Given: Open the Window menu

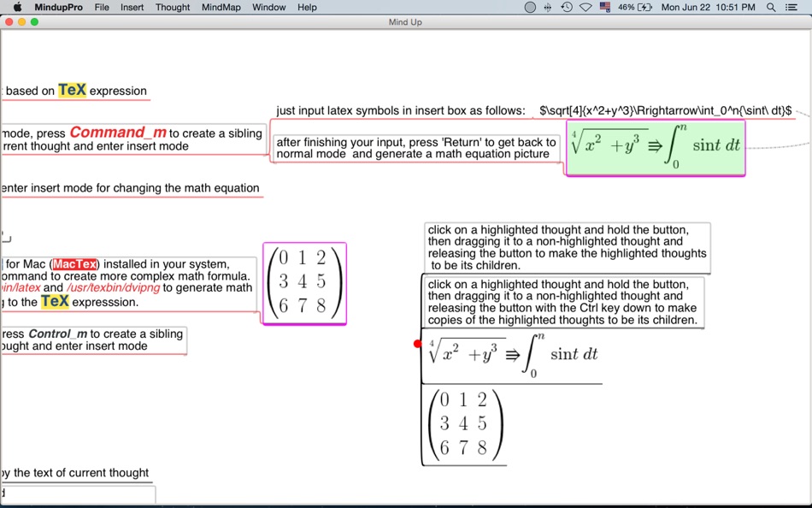Looking at the screenshot, I should click(268, 7).
